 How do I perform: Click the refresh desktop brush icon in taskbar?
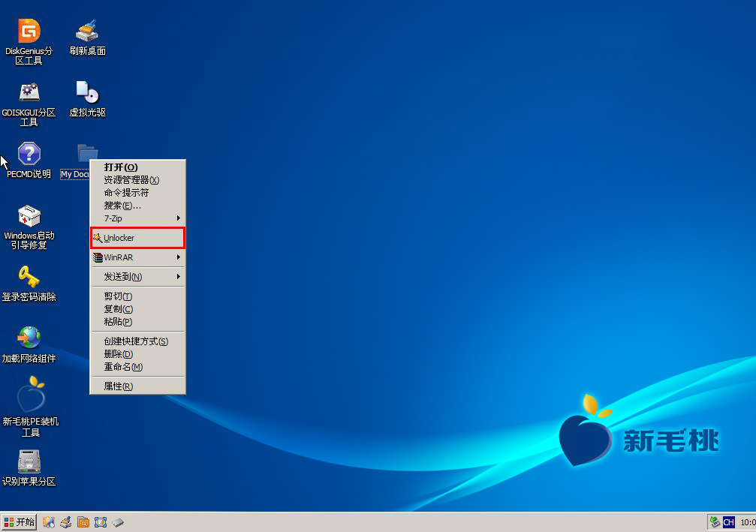click(x=65, y=522)
